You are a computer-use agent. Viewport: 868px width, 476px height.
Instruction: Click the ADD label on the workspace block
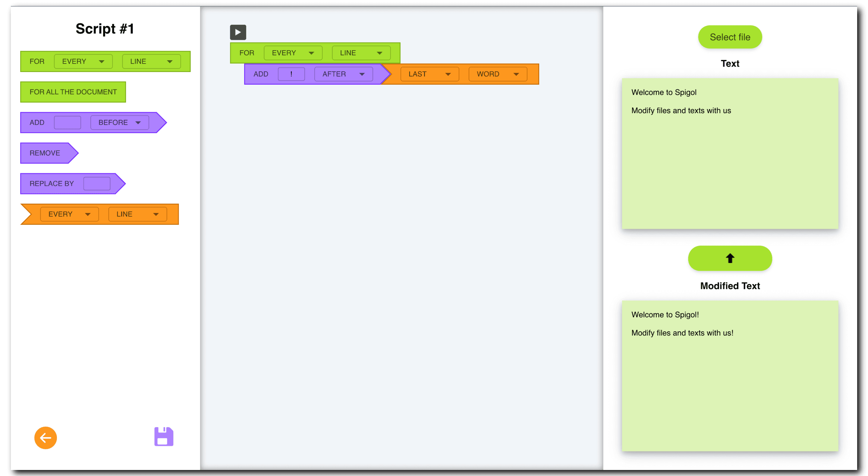pos(261,74)
